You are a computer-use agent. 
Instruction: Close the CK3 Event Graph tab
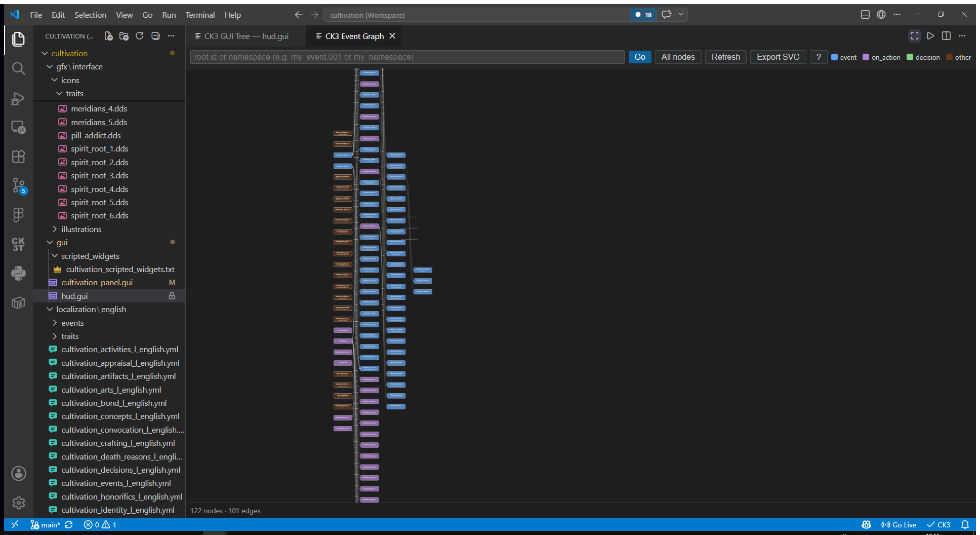pyautogui.click(x=392, y=36)
